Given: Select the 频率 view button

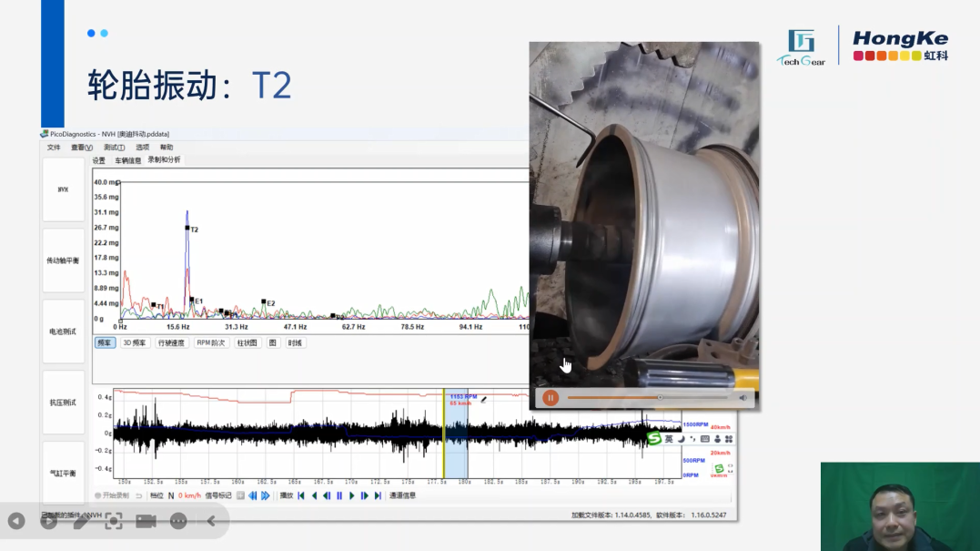Looking at the screenshot, I should coord(105,342).
